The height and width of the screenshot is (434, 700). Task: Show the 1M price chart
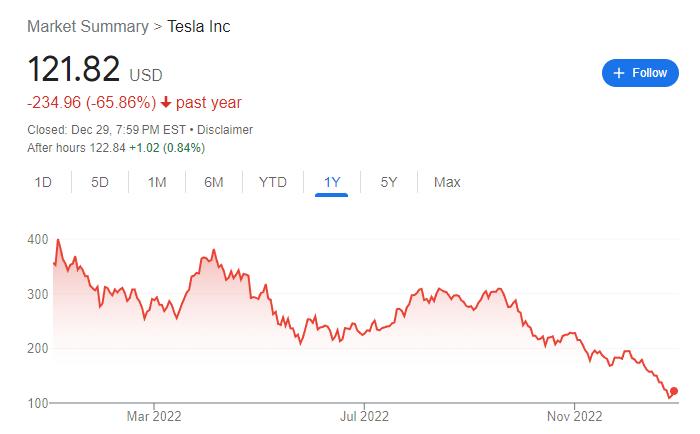click(x=157, y=182)
